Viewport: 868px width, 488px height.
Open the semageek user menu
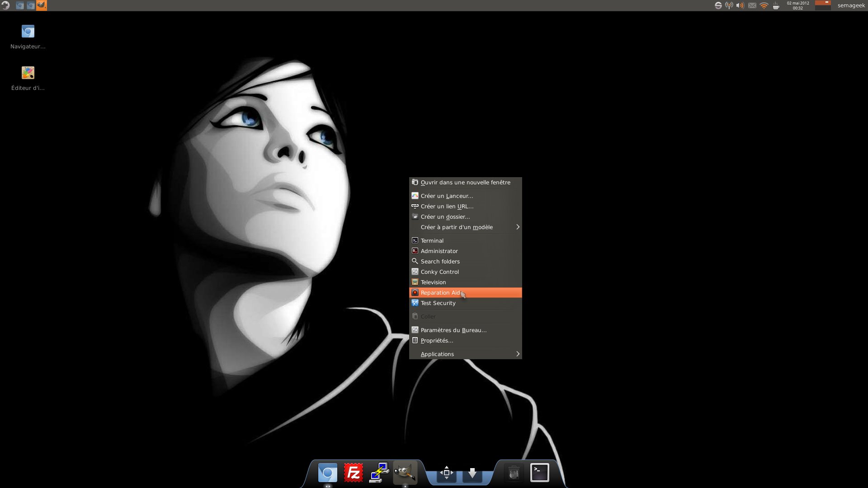(x=851, y=5)
